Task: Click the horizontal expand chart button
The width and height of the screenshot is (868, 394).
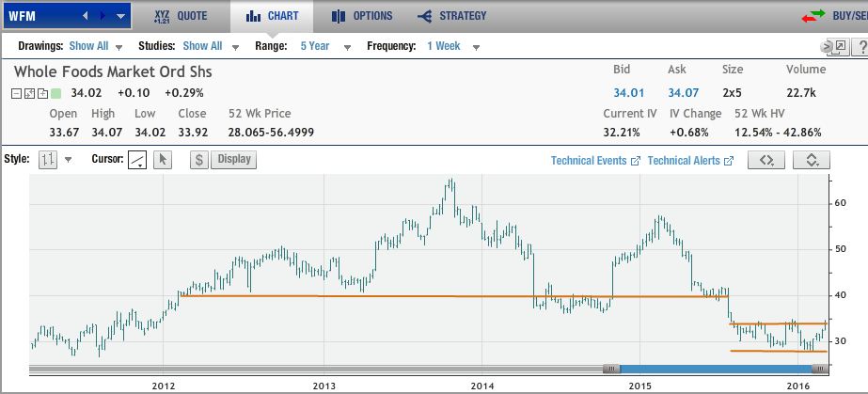Action: [766, 160]
